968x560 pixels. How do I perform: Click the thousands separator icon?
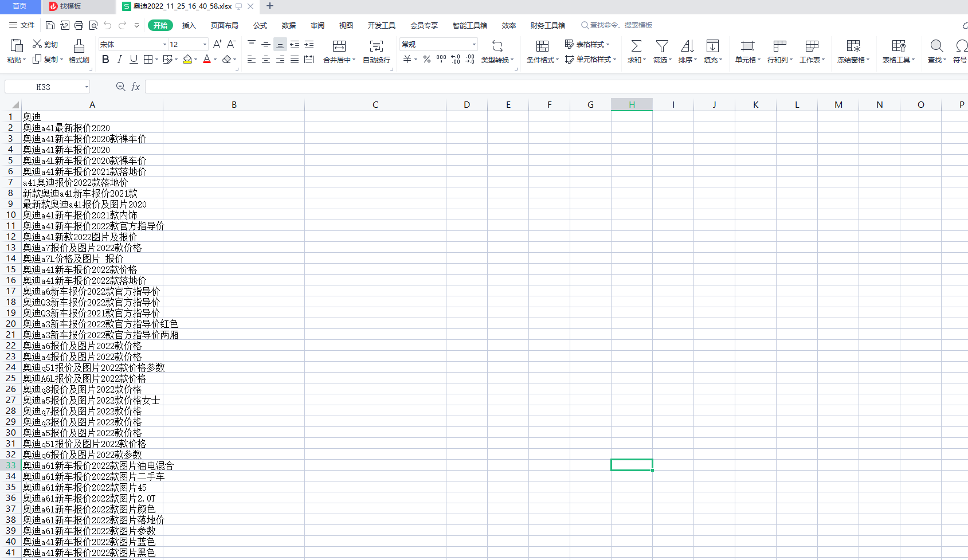pyautogui.click(x=441, y=59)
